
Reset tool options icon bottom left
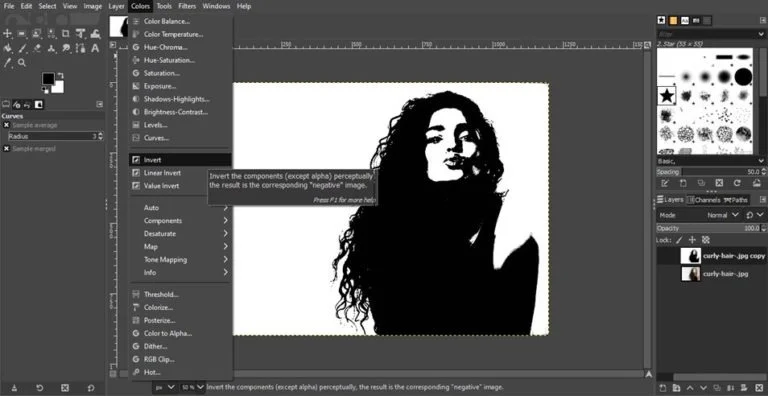(x=90, y=388)
